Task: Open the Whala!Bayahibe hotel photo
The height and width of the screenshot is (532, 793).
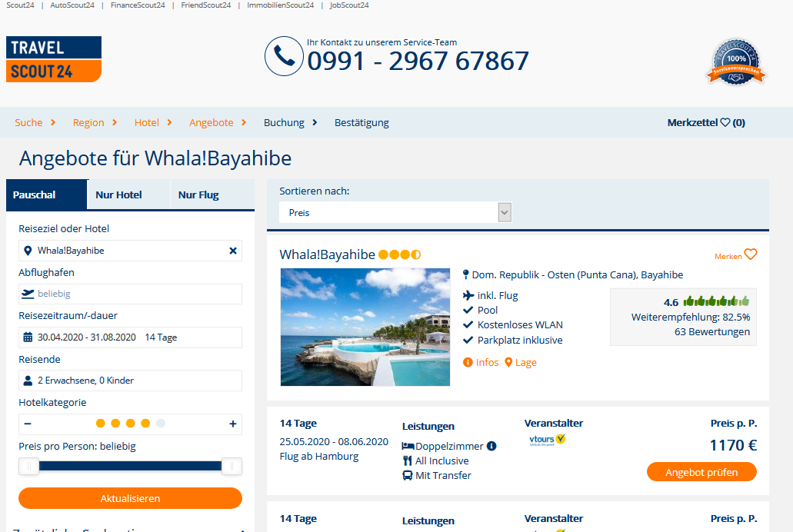Action: [x=365, y=328]
